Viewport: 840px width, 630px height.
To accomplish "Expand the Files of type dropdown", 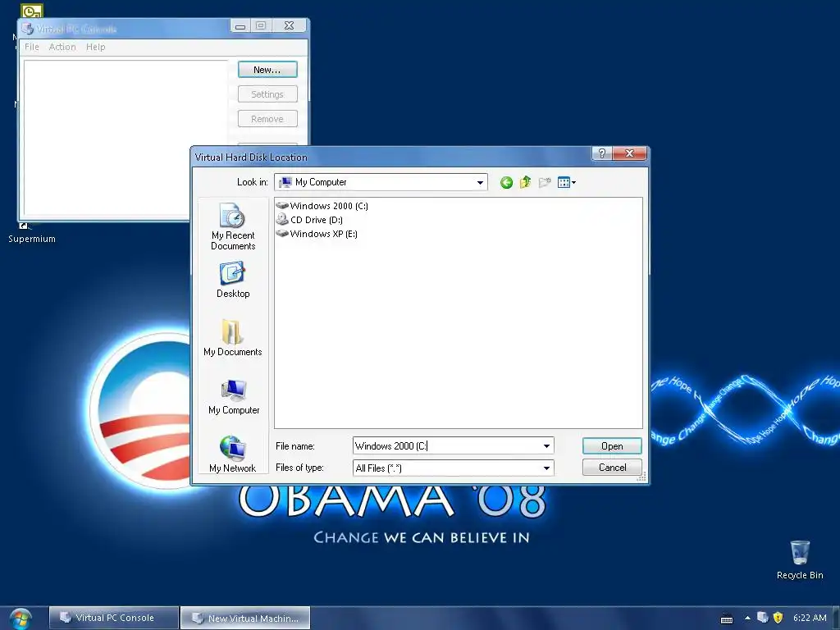I will pyautogui.click(x=546, y=468).
